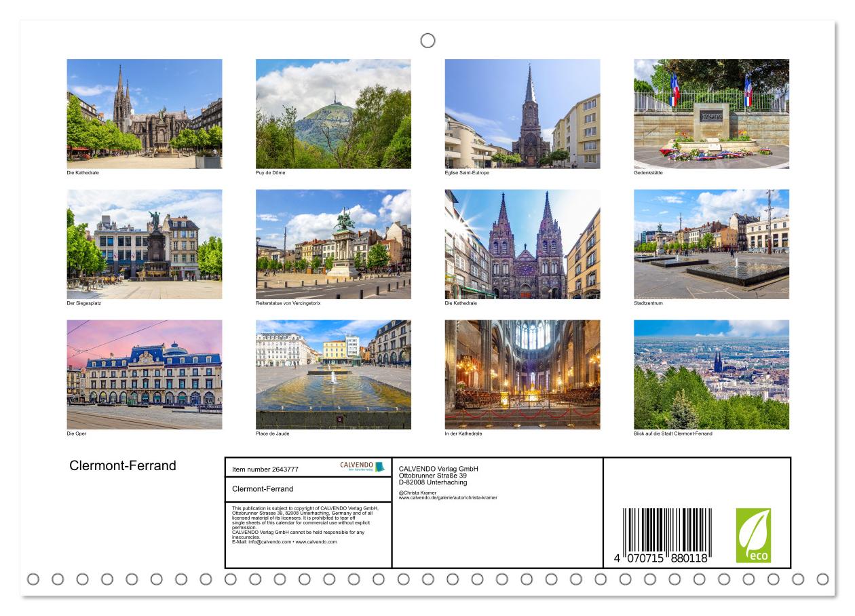
Task: Select the caption 'Die Oper'
Action: (x=77, y=434)
